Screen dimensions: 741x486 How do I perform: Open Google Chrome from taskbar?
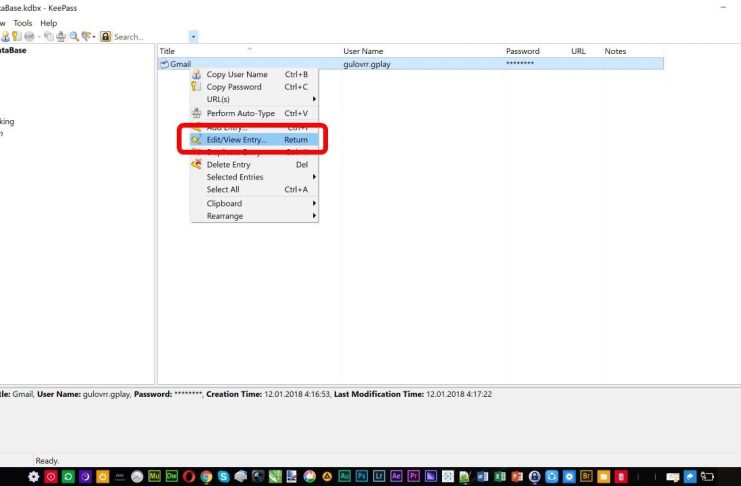point(207,477)
